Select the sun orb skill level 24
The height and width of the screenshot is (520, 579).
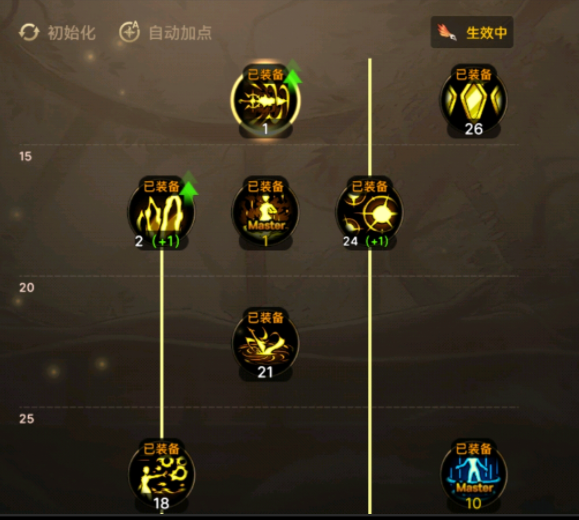[370, 212]
